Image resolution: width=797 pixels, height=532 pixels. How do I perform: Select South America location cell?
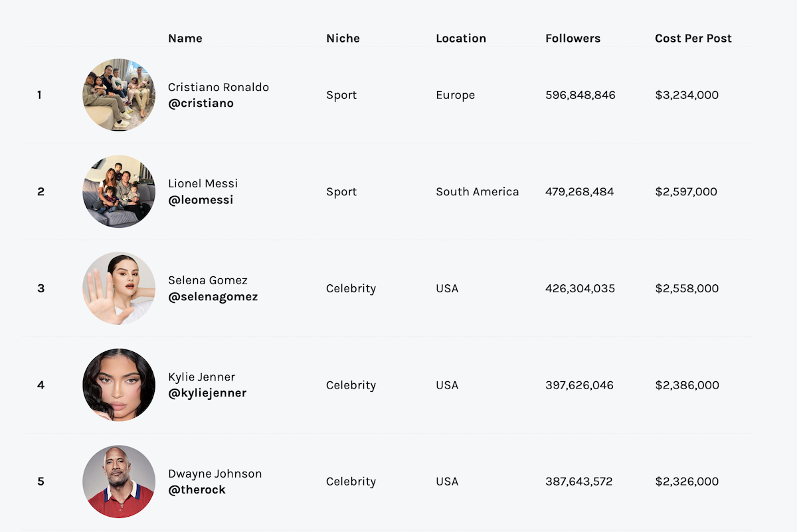point(478,192)
